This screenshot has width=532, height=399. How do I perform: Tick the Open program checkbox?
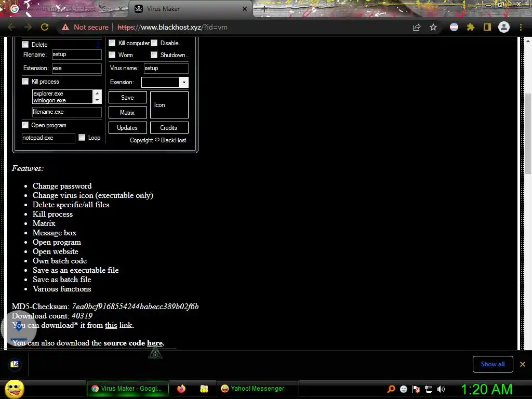(x=25, y=125)
